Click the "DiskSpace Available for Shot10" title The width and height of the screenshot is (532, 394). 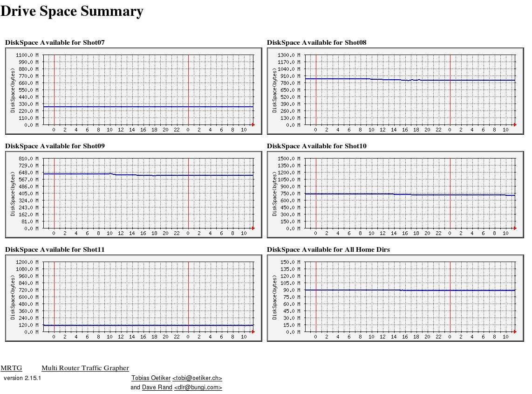(x=317, y=146)
